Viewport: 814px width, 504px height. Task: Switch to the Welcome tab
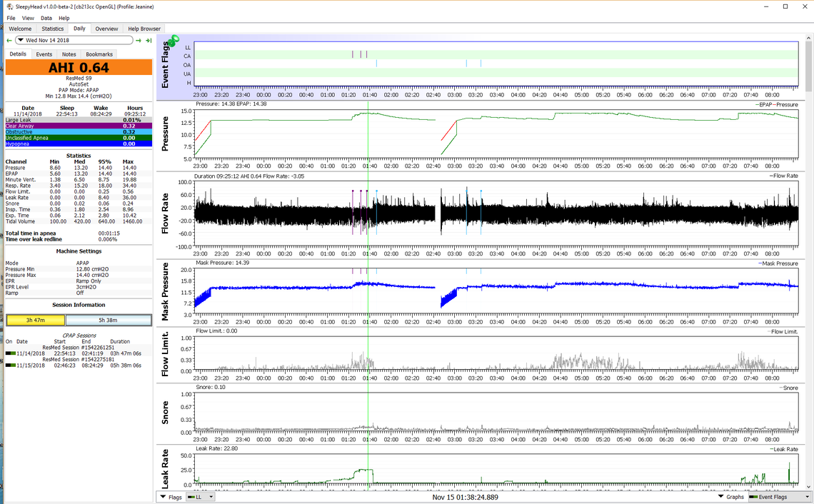(20, 29)
